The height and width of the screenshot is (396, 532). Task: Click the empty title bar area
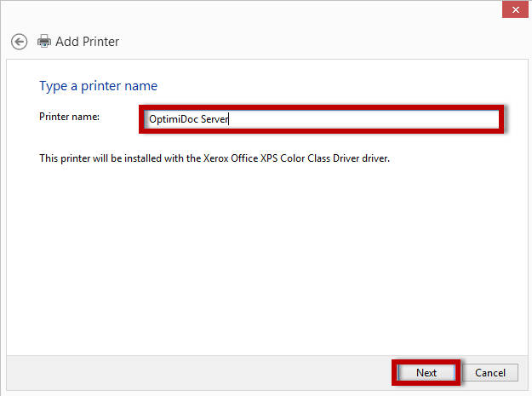(255, 10)
